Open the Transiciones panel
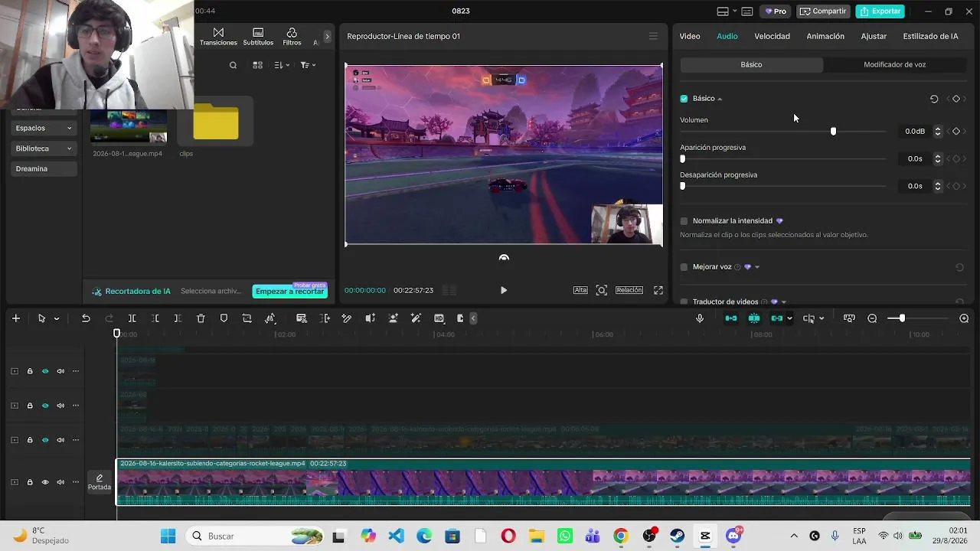This screenshot has width=980, height=551. [218, 37]
